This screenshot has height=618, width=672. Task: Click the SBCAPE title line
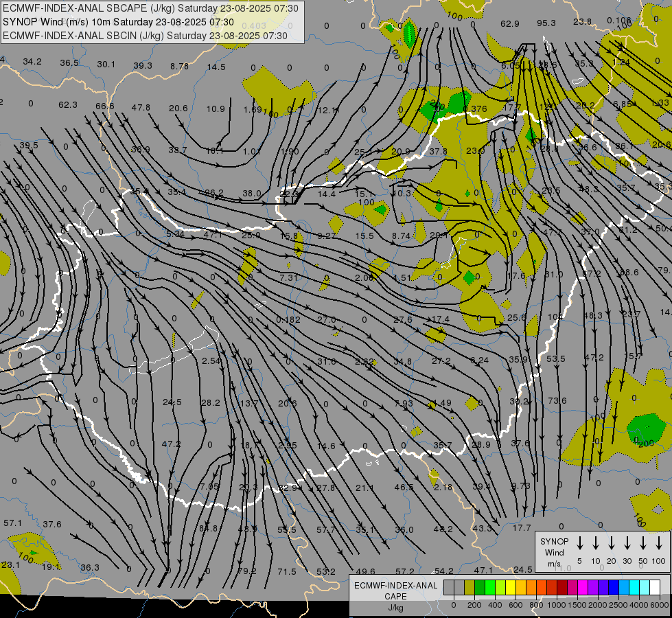point(151,8)
